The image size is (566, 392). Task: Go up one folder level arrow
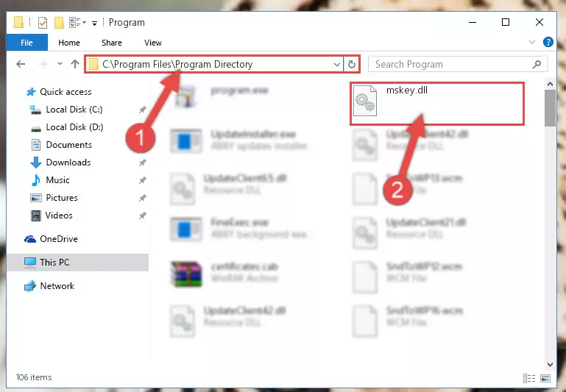click(x=75, y=64)
